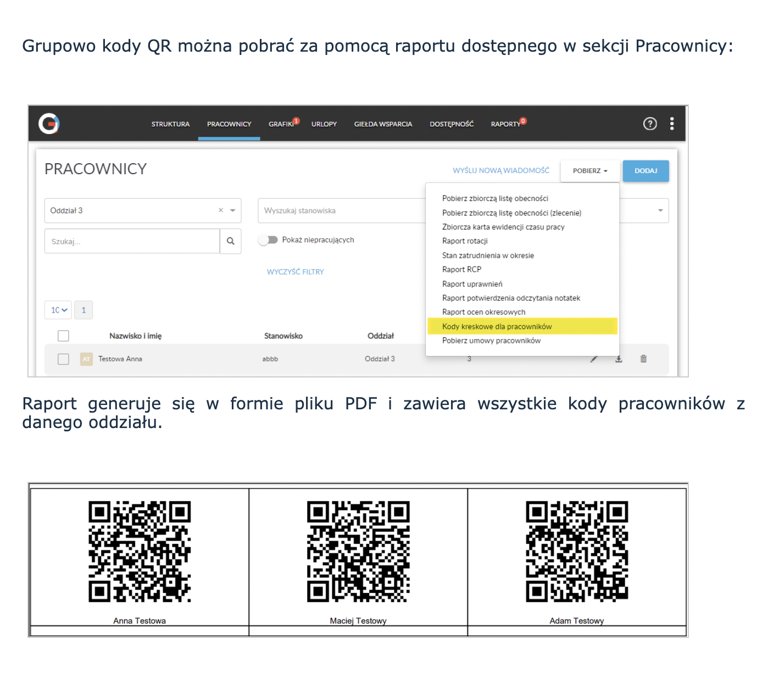Open the Grafiki tab
Screen dimensions: 768x700
[281, 124]
